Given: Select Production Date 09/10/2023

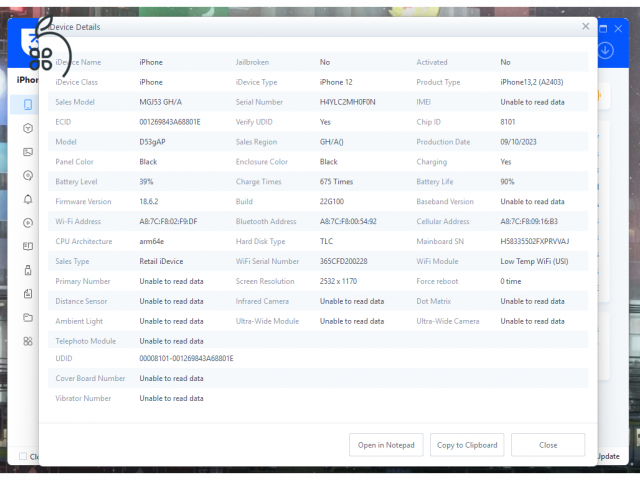Looking at the screenshot, I should point(518,142).
